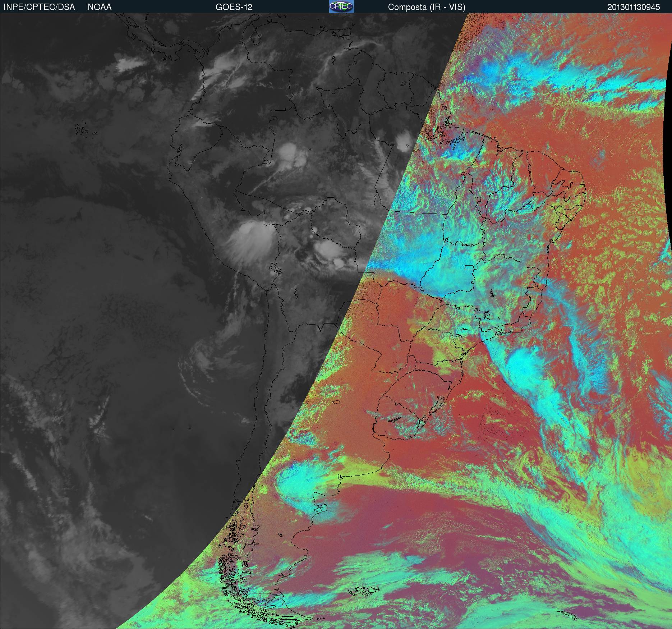The image size is (672, 629).
Task: Click the NOAA label in the header
Action: coord(100,7)
